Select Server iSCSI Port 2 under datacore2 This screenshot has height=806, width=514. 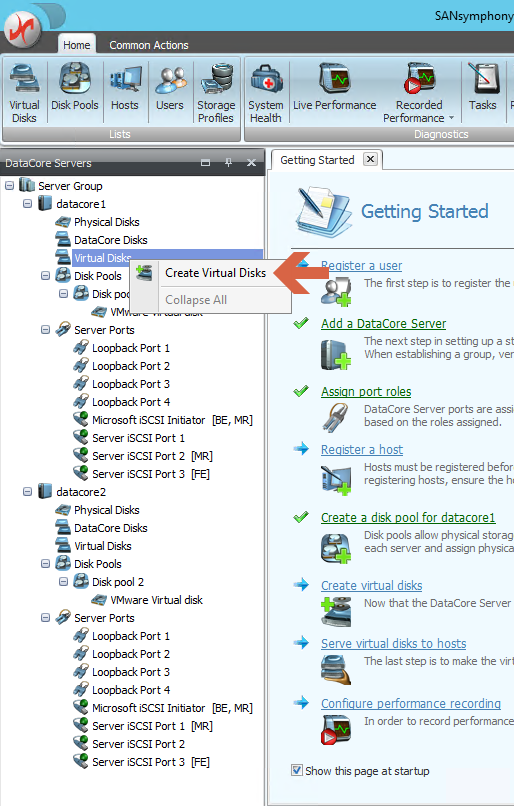138,744
